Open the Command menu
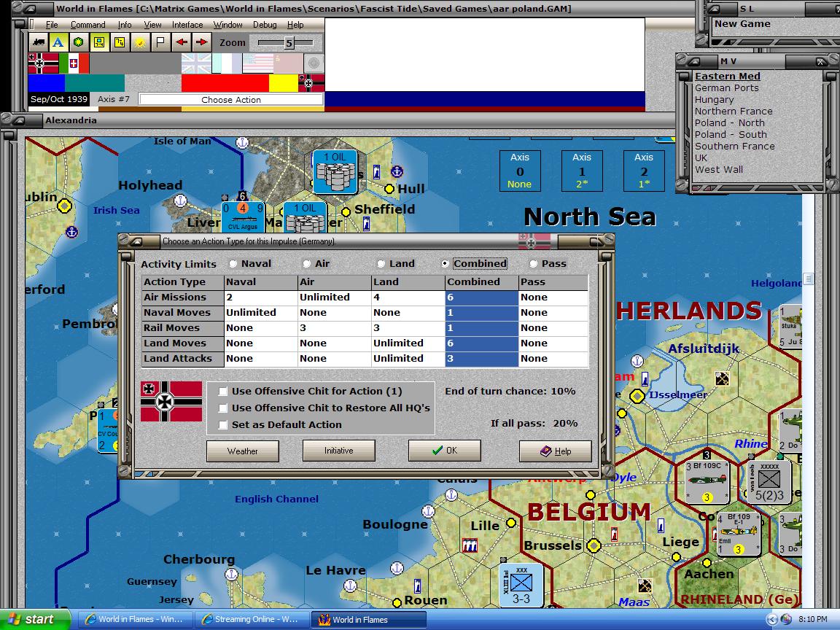Image resolution: width=840 pixels, height=630 pixels. click(x=87, y=25)
